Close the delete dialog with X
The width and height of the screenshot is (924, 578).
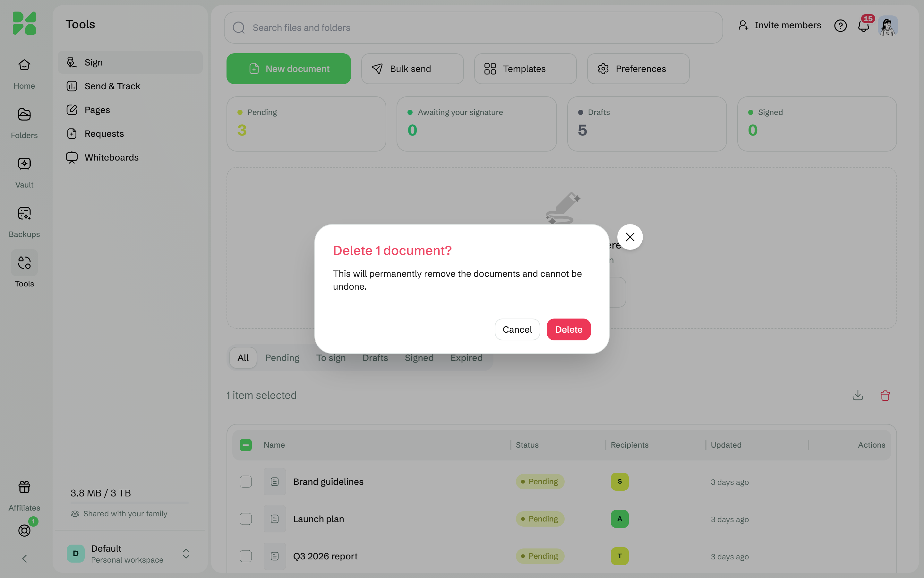coord(630,237)
